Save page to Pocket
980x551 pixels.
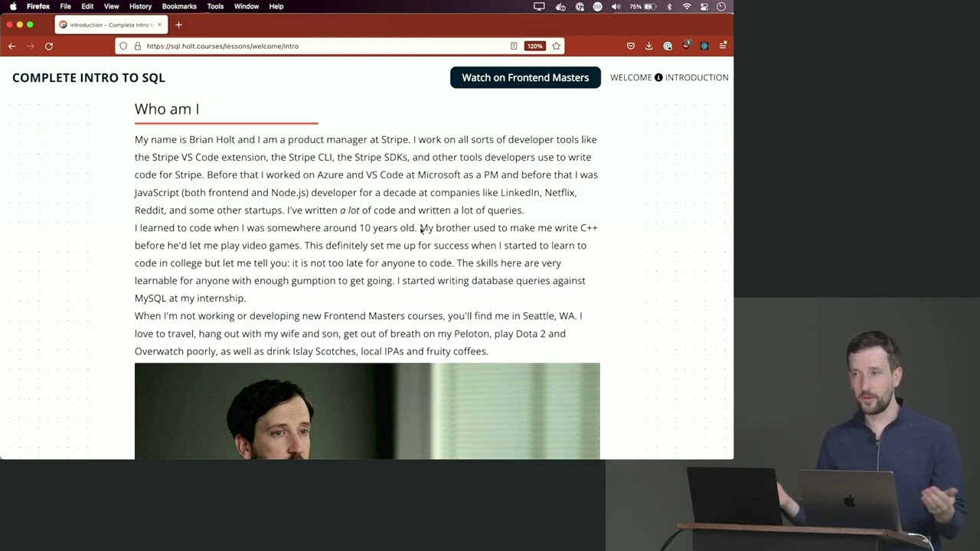[x=631, y=46]
